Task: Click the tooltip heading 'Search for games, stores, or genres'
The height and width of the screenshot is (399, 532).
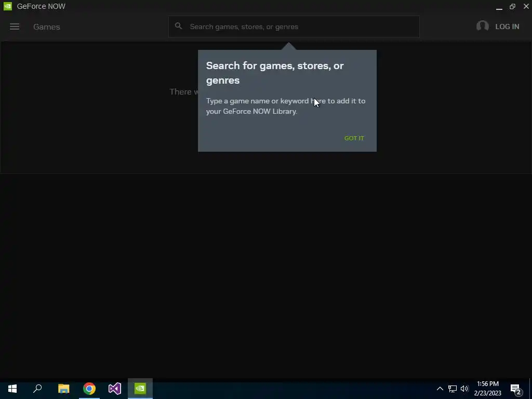Action: 275,73
